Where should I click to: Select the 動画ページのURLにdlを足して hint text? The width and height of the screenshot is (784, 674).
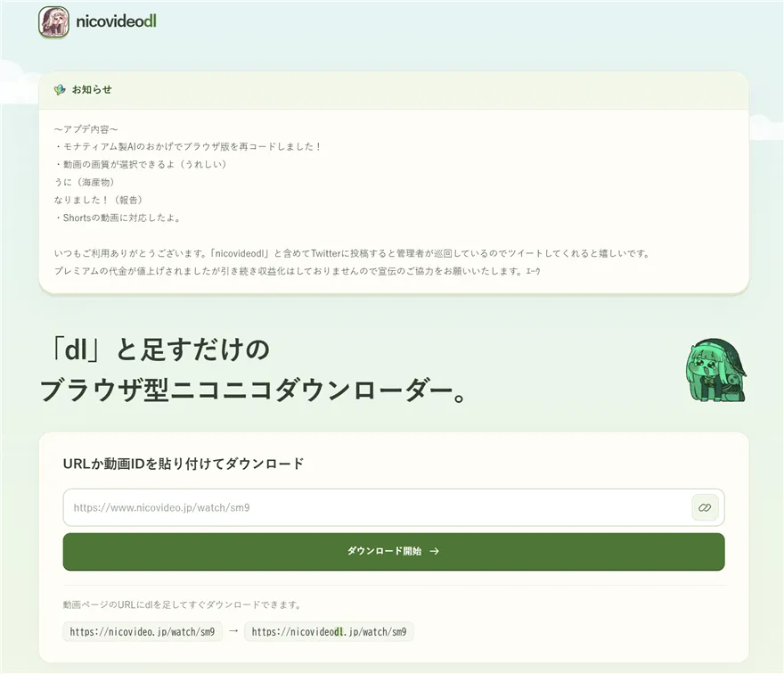[182, 604]
